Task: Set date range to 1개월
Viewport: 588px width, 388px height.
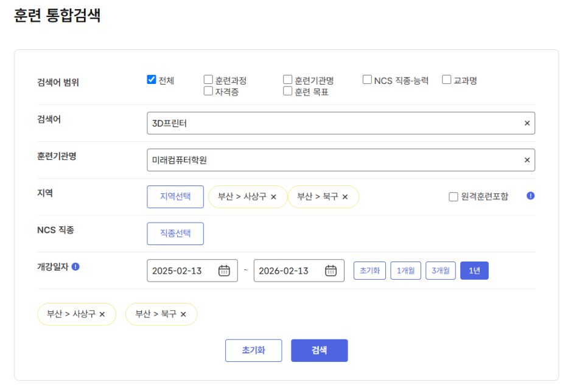Action: (x=406, y=271)
